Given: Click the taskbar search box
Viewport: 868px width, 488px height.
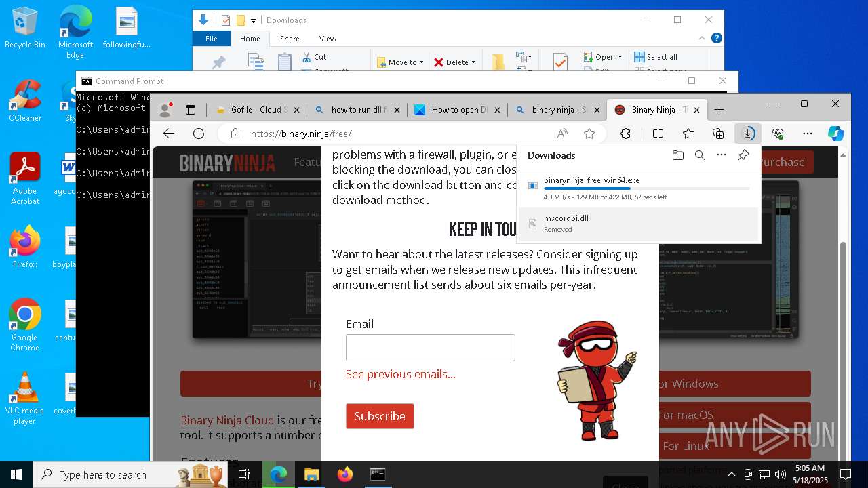Looking at the screenshot, I should coord(131,474).
